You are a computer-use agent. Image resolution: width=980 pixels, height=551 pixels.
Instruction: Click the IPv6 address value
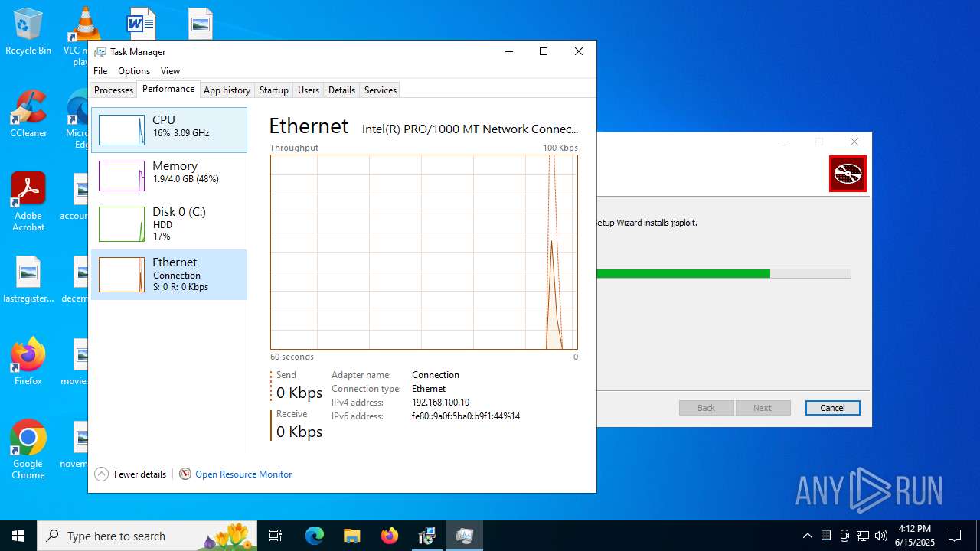[465, 416]
